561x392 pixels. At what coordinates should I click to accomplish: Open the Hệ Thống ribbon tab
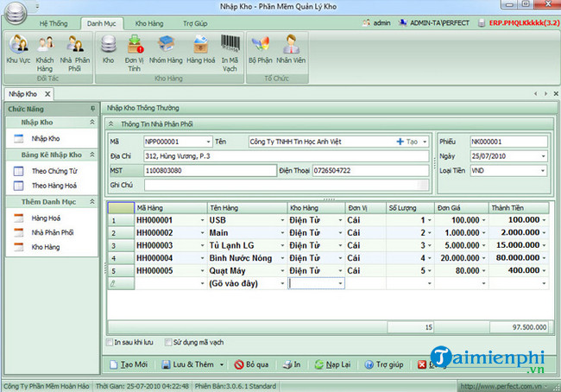tap(55, 23)
